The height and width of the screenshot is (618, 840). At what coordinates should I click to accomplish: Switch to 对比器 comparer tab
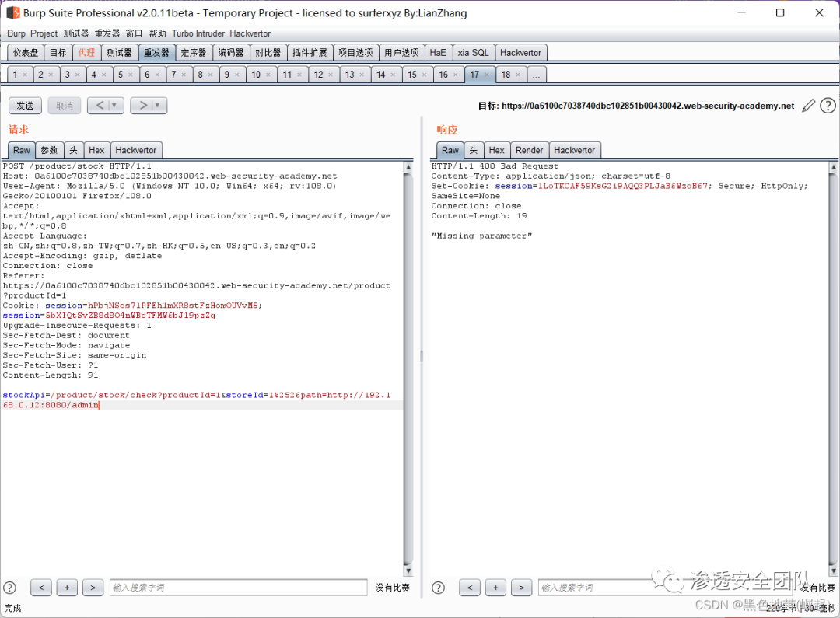(268, 53)
